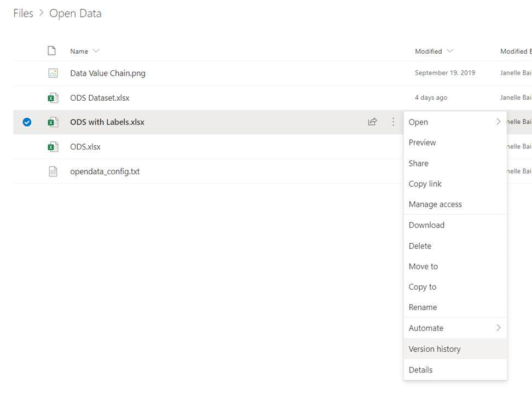The height and width of the screenshot is (395, 532).
Task: Click the image icon for Data Value Chain.png
Action: coord(53,73)
